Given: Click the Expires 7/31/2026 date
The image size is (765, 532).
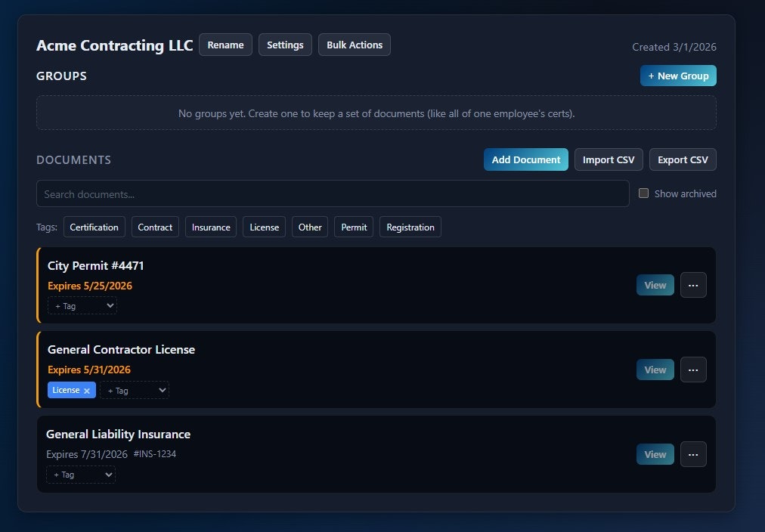Looking at the screenshot, I should [87, 454].
